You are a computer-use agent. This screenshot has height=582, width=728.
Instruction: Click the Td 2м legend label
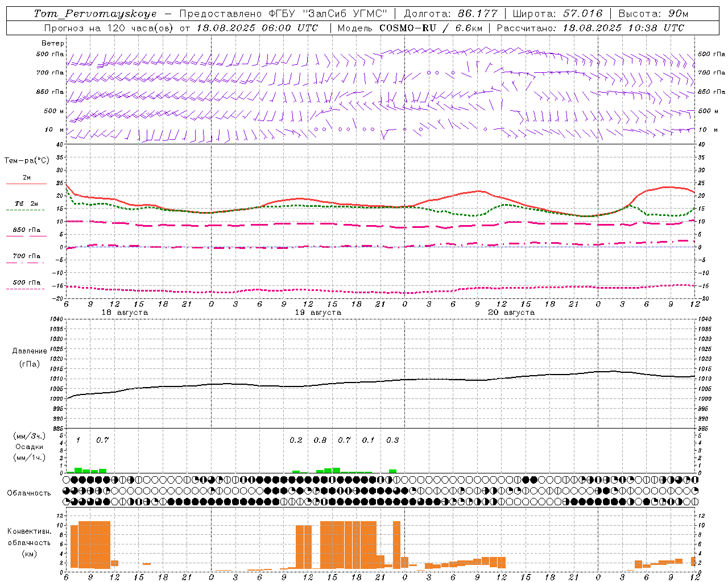(x=26, y=203)
